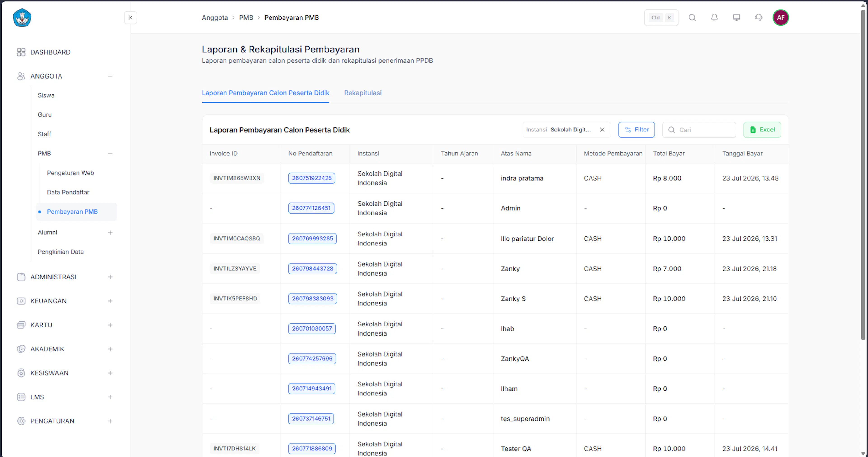868x457 pixels.
Task: Expand the PENGATURAN section
Action: [110, 421]
